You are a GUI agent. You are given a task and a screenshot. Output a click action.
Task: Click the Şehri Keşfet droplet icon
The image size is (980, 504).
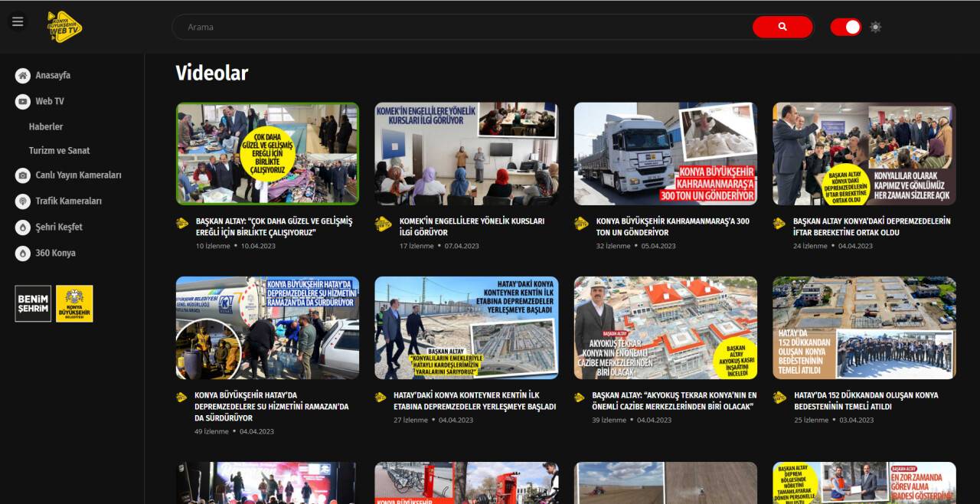pyautogui.click(x=23, y=227)
